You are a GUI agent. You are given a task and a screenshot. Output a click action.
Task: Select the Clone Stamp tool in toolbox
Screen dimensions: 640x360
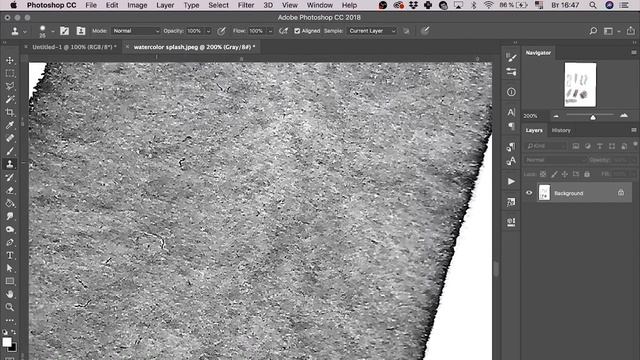pyautogui.click(x=10, y=164)
